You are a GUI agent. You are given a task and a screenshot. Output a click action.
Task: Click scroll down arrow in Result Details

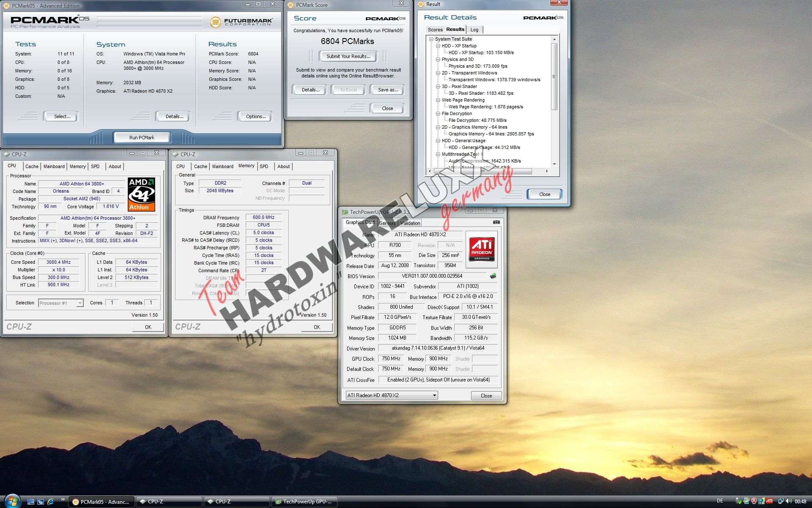(x=554, y=164)
